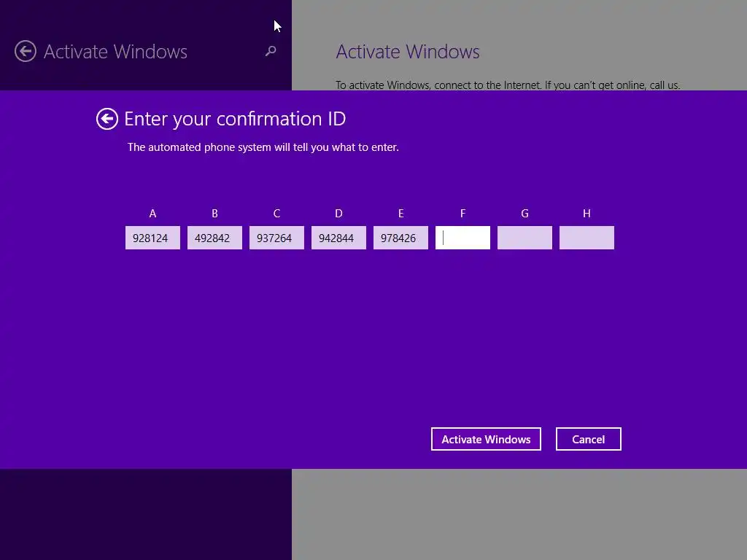Select confirmation field D containing 942844
The image size is (747, 560).
[x=338, y=238]
